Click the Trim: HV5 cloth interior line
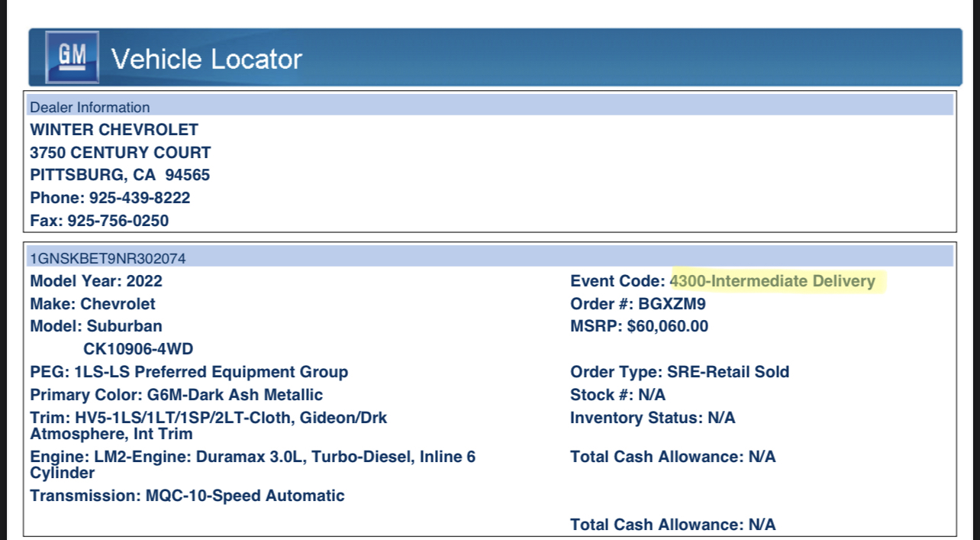Image resolution: width=980 pixels, height=540 pixels. (208, 425)
